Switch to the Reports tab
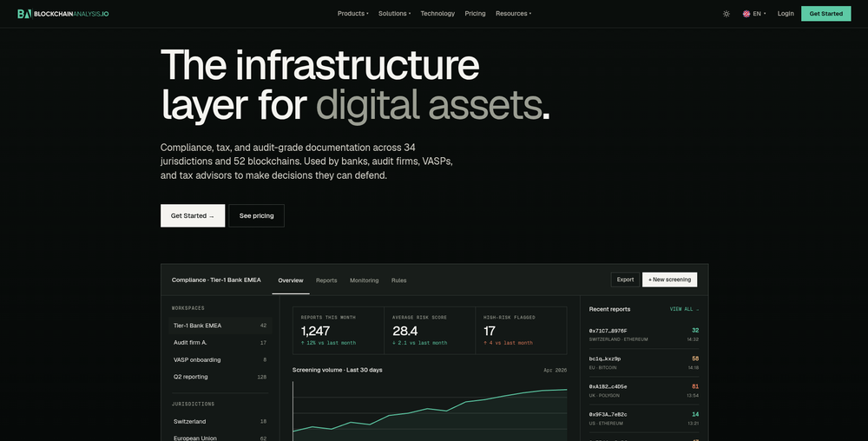 pos(326,280)
